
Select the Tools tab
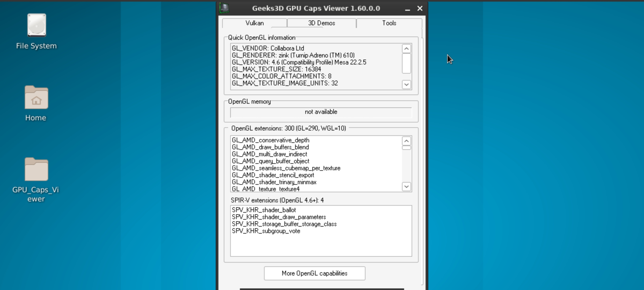[x=389, y=23]
